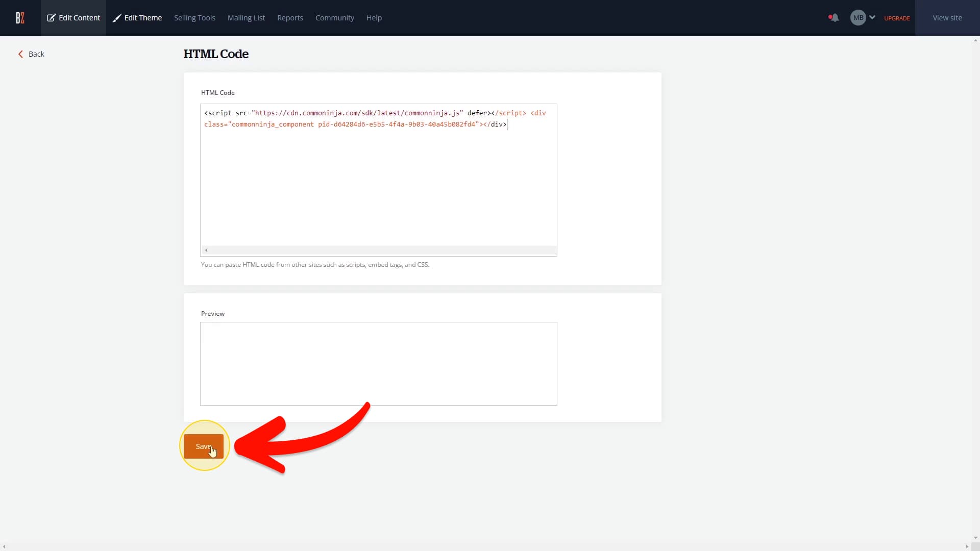This screenshot has width=980, height=551.
Task: Click the 'HTML Code' page heading
Action: [216, 54]
